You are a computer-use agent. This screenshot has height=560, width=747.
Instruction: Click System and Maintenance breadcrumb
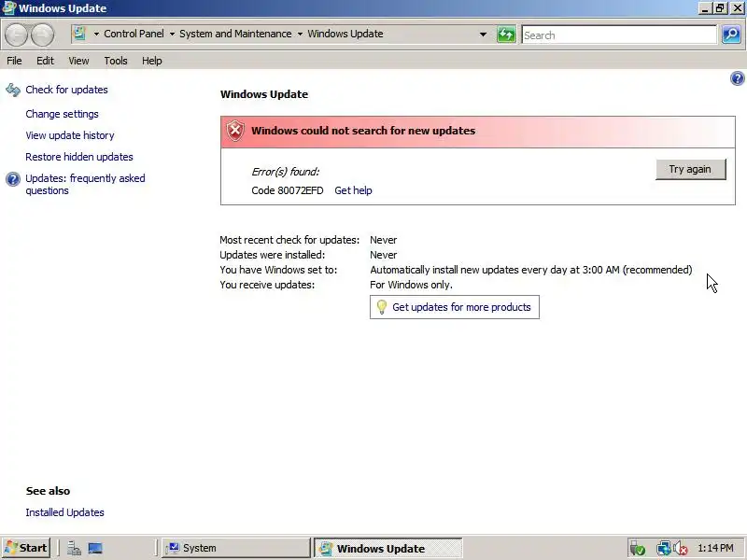click(x=235, y=34)
